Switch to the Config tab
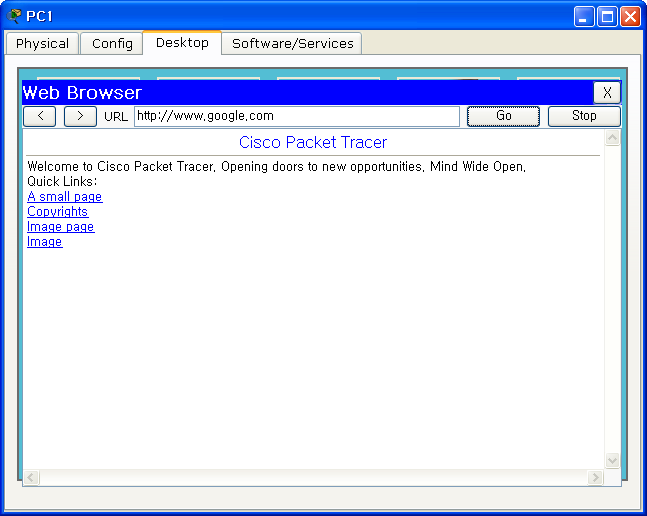The image size is (647, 516). 112,44
